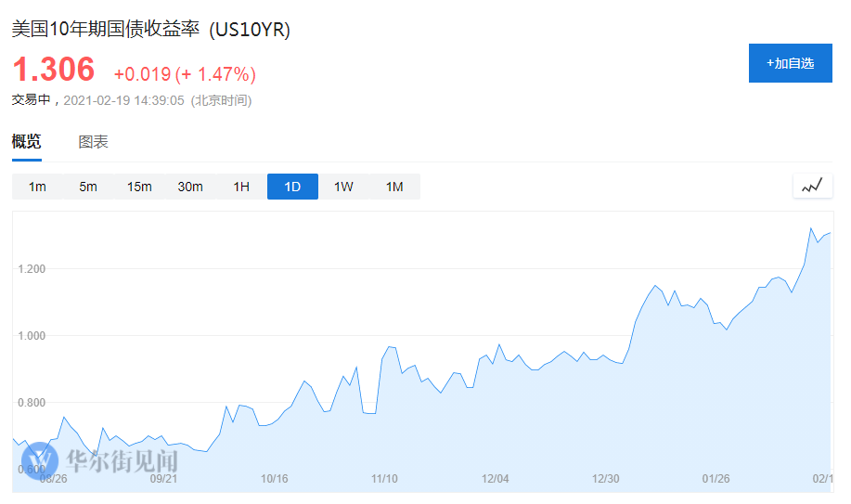Viewport: 851px width, 504px height.
Task: Choose the 1H interval
Action: [x=241, y=187]
